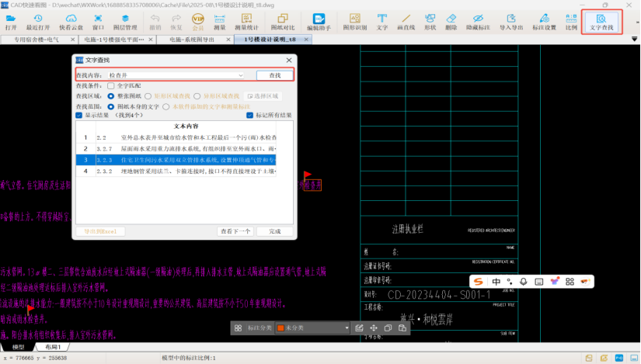Open 快看云盘 cloud drive
Viewport: 641px width, 364px height.
(71, 21)
